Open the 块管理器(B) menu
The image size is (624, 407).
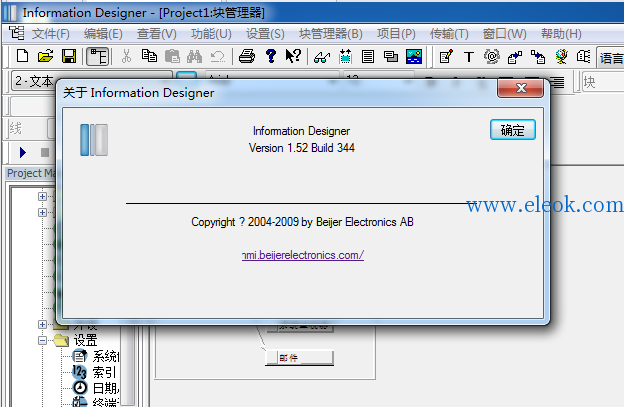(331, 34)
